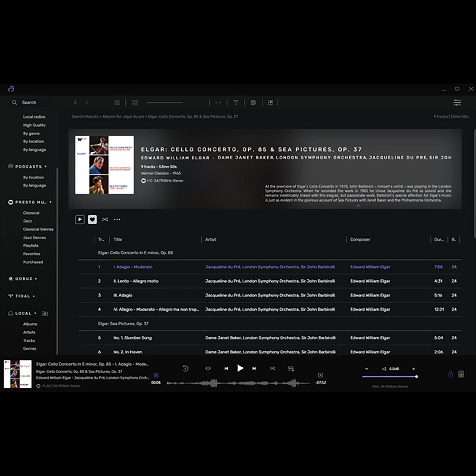Screen dimensions: 476x476
Task: Switch to grid view
Action: pos(117,103)
